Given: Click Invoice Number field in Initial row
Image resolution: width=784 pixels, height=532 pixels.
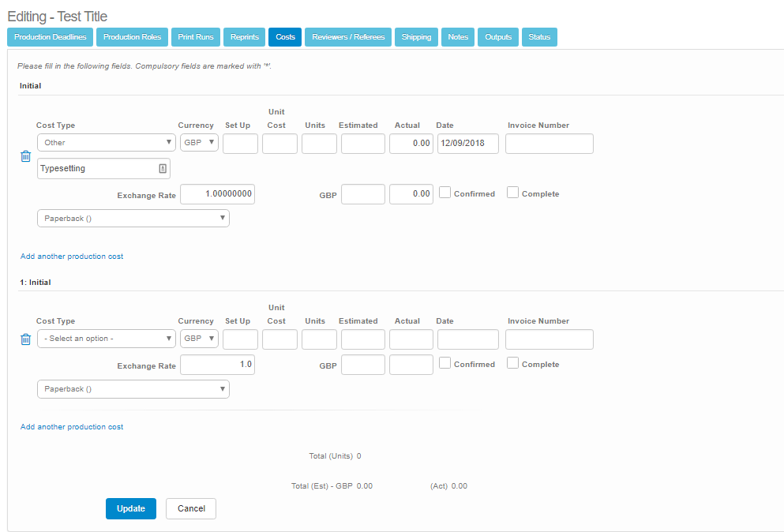Looking at the screenshot, I should [550, 144].
